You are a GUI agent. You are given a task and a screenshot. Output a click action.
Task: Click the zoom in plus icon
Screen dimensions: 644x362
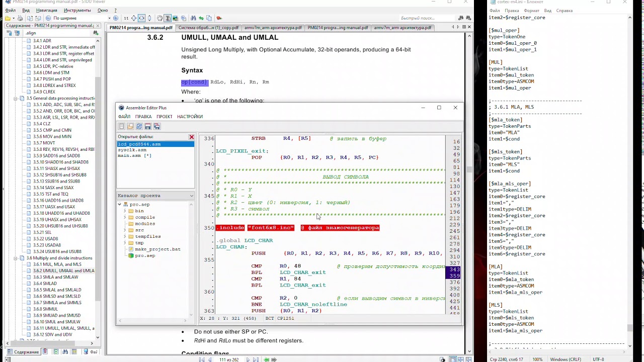[116, 18]
